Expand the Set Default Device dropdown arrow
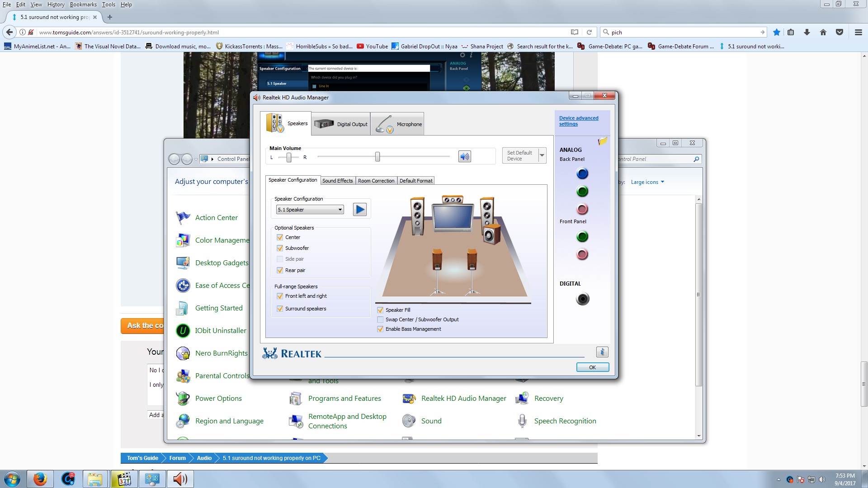This screenshot has height=488, width=868. (542, 155)
